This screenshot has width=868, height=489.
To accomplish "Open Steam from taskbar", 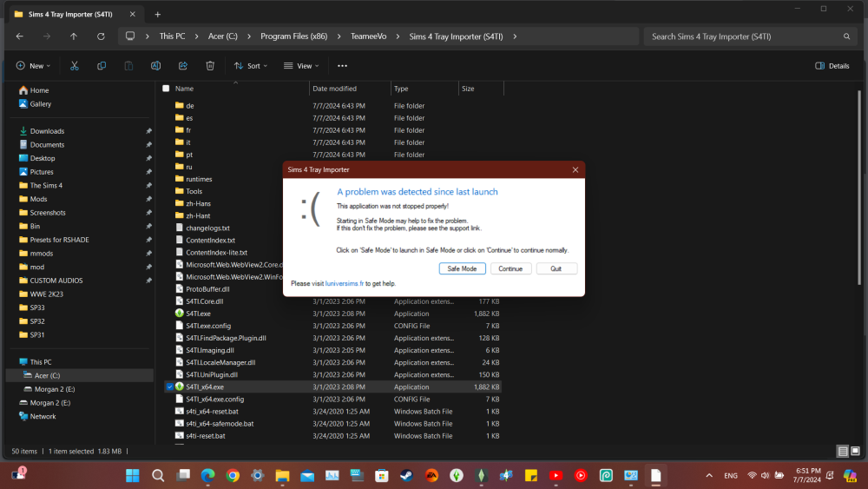I will click(406, 476).
